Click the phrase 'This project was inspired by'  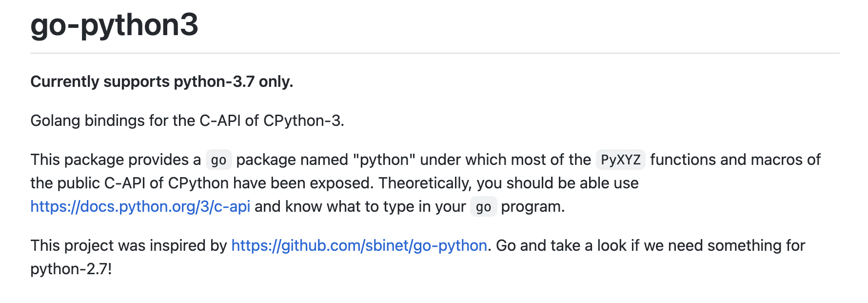pos(129,245)
